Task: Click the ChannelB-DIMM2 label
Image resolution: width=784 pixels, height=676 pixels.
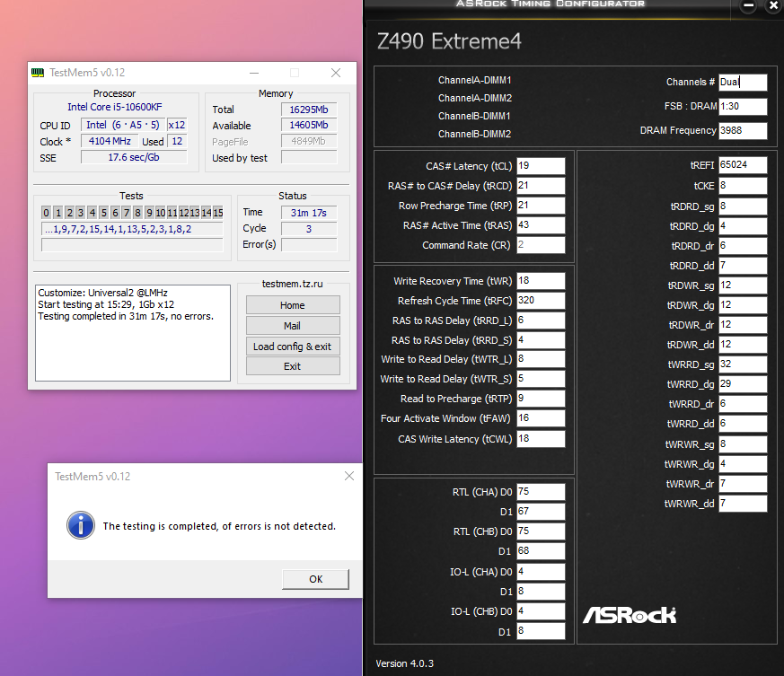Action: (474, 134)
